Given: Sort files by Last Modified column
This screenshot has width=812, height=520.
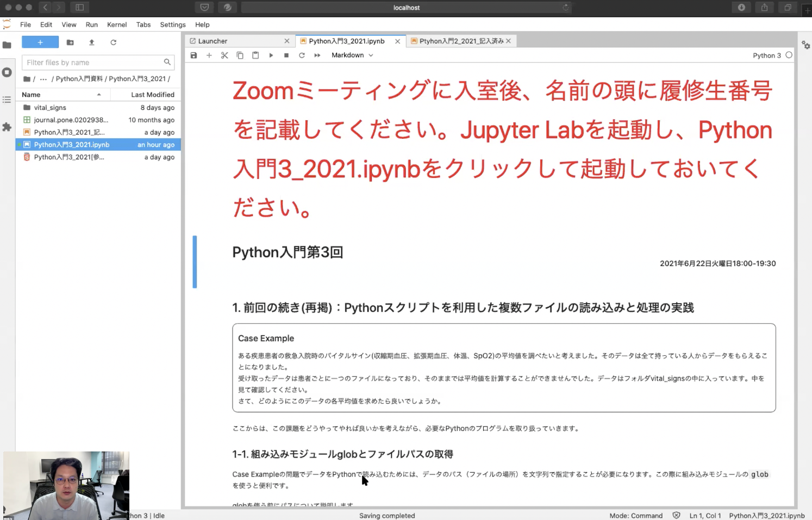Looking at the screenshot, I should (146, 95).
